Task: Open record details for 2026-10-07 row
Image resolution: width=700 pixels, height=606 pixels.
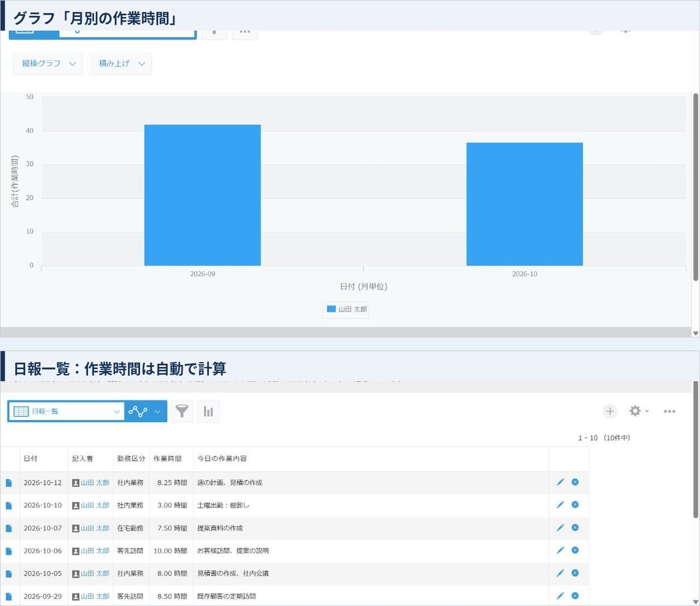Action: tap(9, 528)
